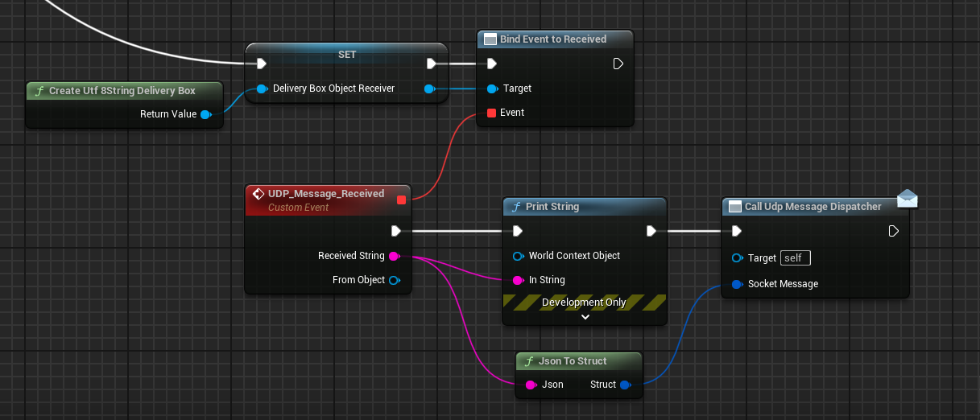Click the Custom Event subtitle text

pyautogui.click(x=299, y=208)
